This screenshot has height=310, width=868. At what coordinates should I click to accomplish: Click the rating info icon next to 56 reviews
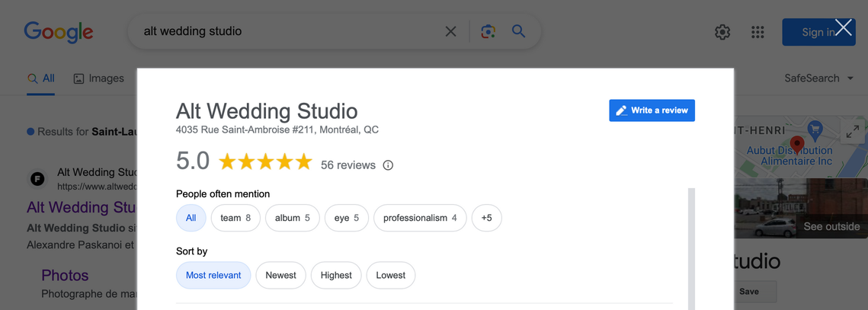tap(388, 165)
